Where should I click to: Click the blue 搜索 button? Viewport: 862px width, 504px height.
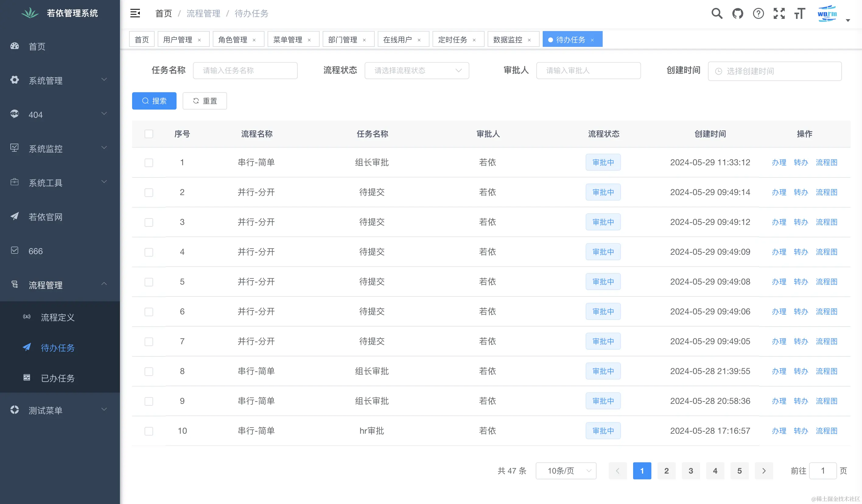click(x=154, y=101)
